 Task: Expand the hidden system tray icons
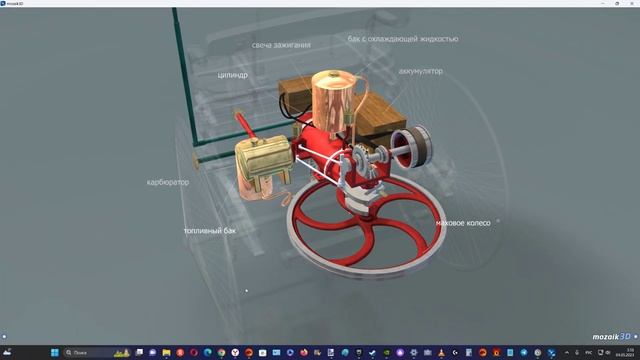tap(567, 353)
